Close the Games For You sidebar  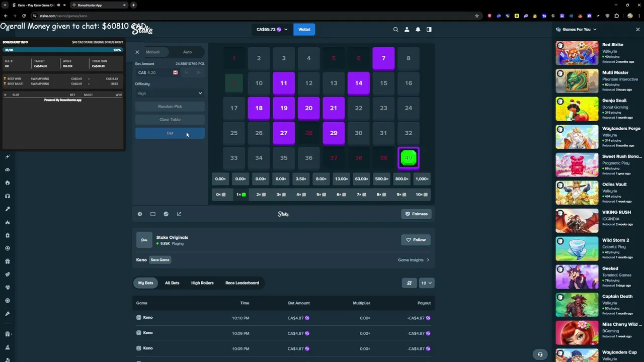pyautogui.click(x=637, y=29)
